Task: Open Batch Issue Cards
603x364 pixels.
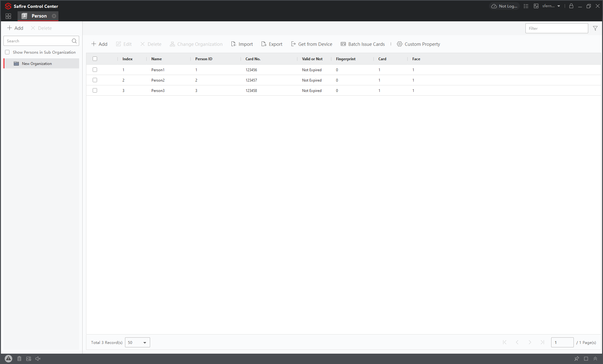Action: pyautogui.click(x=362, y=44)
